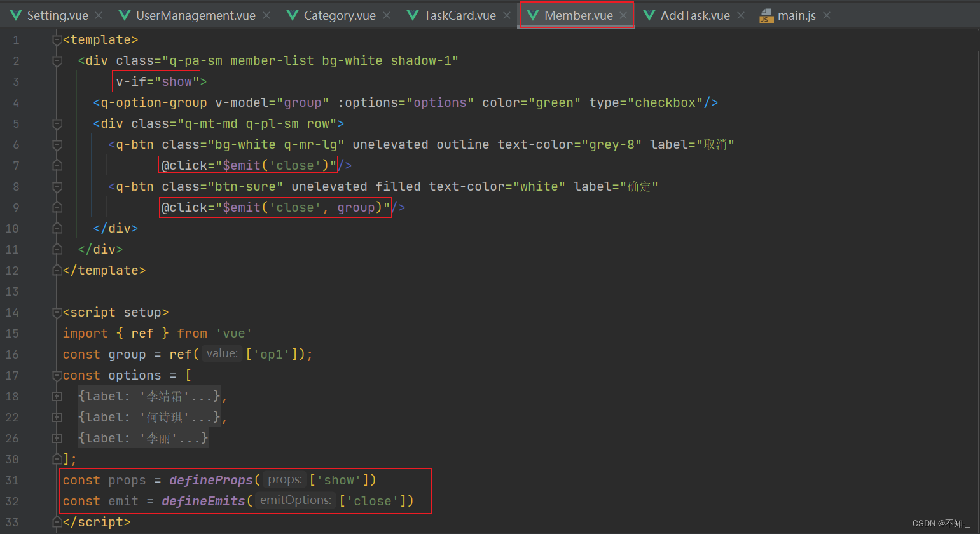Screen dimensions: 980x534
Task: Click line number 16 in the gutter
Action: [12, 355]
